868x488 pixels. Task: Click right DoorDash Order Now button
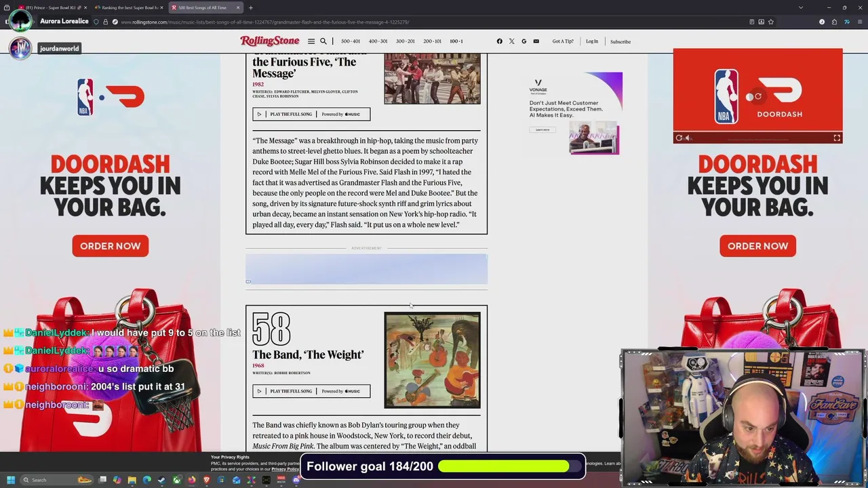(x=757, y=246)
